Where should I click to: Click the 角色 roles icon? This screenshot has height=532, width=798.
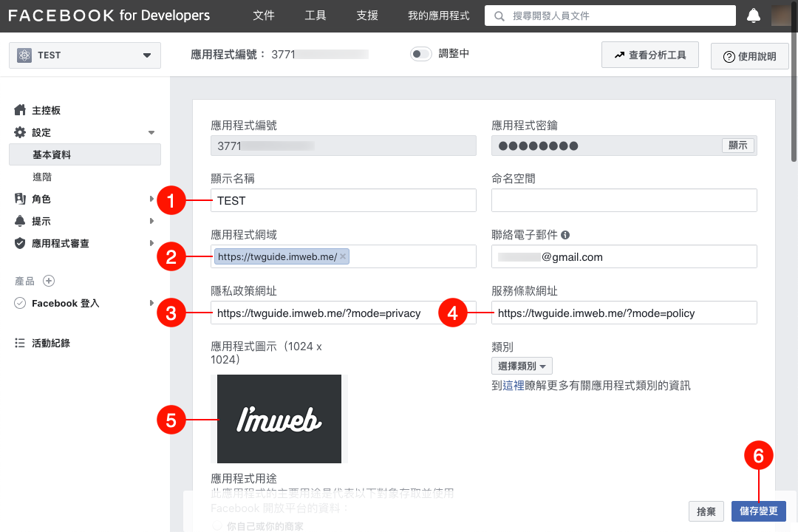20,199
